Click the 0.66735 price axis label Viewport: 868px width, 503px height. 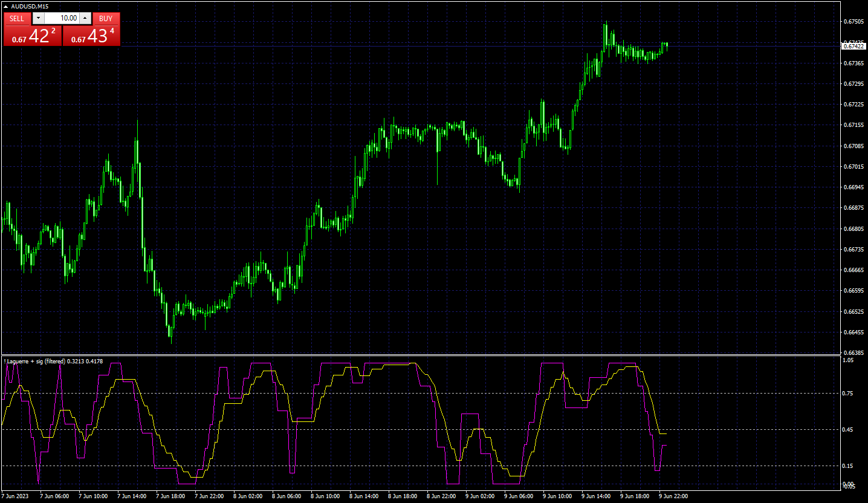(x=853, y=250)
